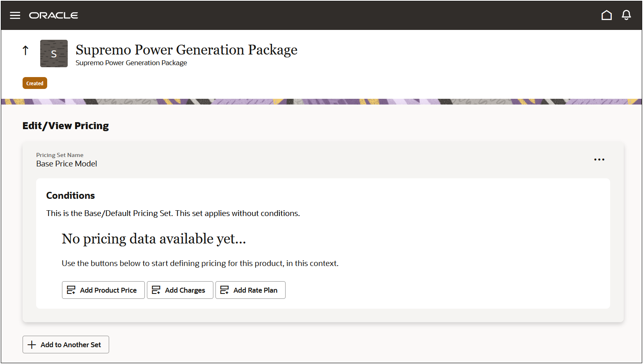Open the hamburger navigation menu
The image size is (643, 364).
(15, 16)
